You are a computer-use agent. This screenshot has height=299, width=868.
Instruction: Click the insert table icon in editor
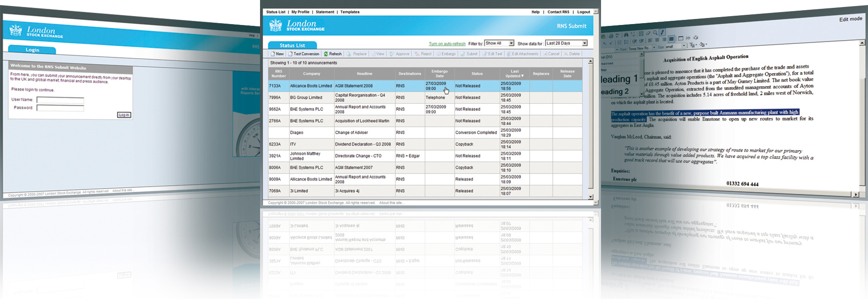pyautogui.click(x=681, y=38)
